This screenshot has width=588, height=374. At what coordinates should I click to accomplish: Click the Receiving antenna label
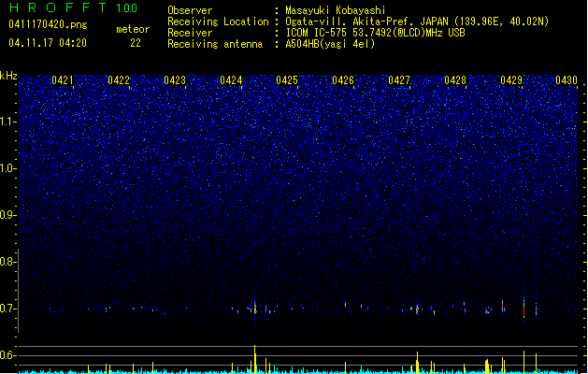[215, 44]
